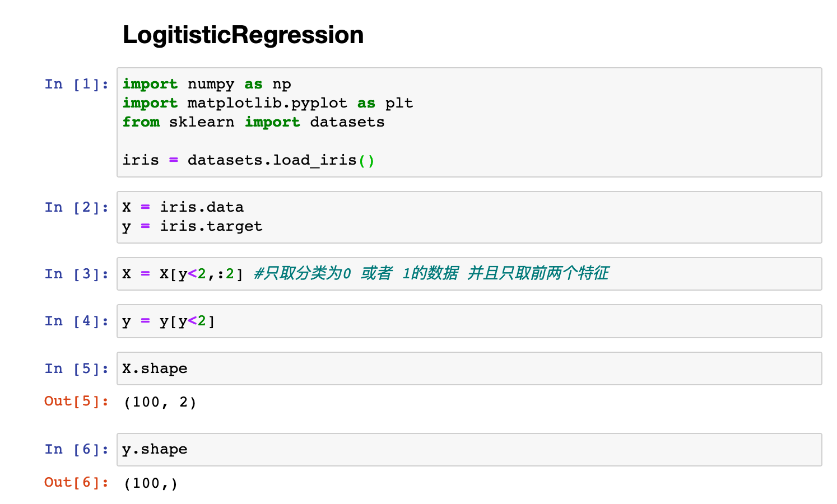Click the Chinese comment in cell 3
The image size is (837, 504).
(431, 273)
